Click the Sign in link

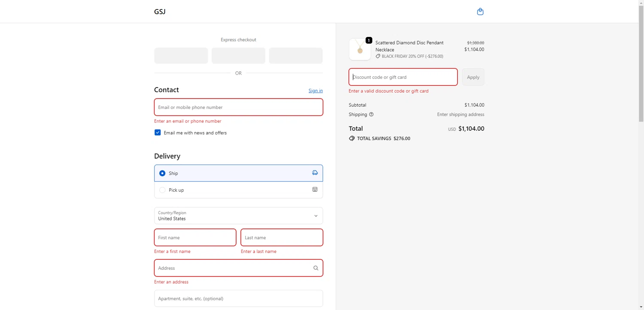point(316,90)
